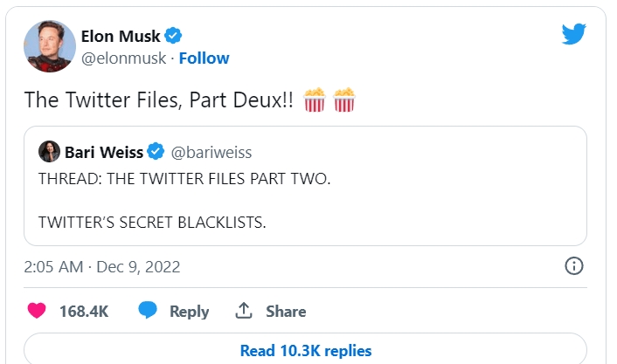Open Elon Musk's profile picture
Screen dimensions: 617x364
49,46
